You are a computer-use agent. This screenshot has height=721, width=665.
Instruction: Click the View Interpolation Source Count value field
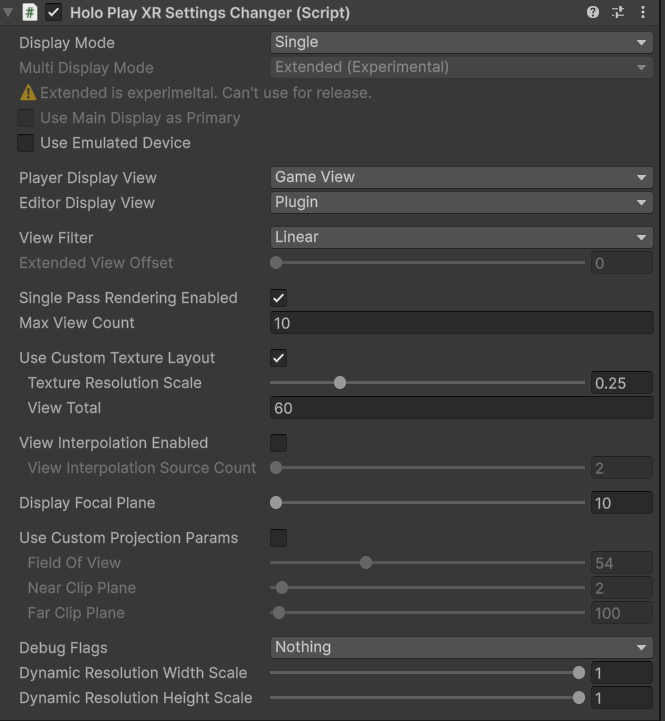622,468
